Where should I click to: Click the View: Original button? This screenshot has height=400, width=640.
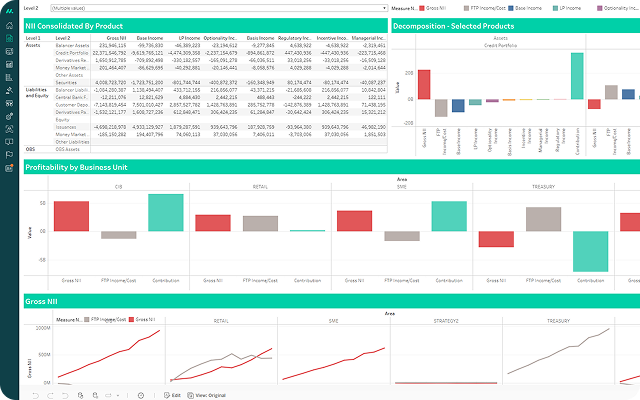click(x=207, y=395)
